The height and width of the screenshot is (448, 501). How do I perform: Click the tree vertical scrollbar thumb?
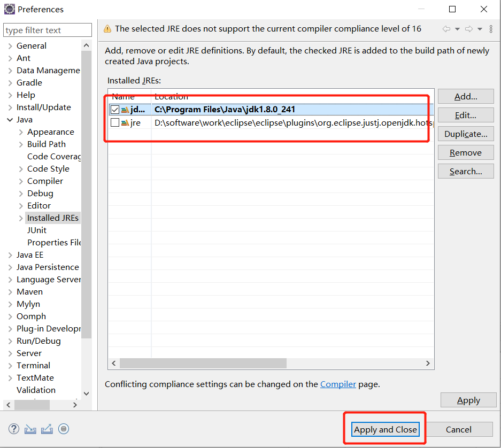coord(86,194)
